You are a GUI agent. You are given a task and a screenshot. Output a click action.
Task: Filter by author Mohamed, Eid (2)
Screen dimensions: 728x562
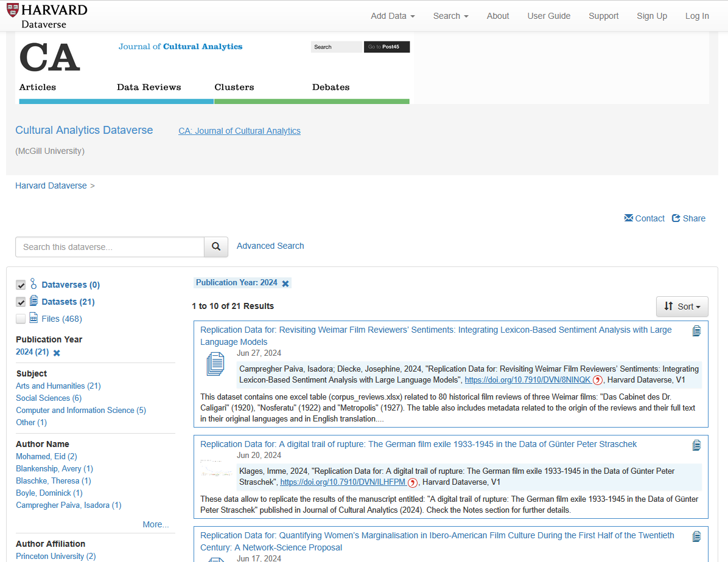click(46, 457)
